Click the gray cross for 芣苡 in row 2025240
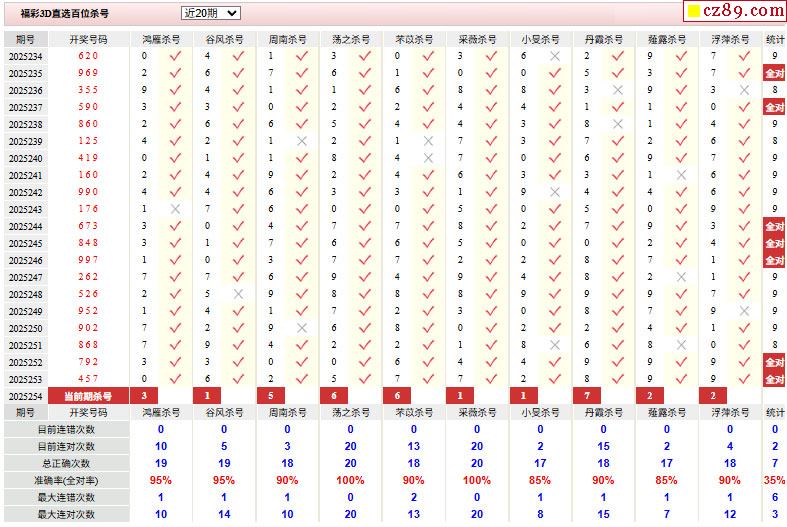Screen dimensions: 787x527 pyautogui.click(x=428, y=158)
